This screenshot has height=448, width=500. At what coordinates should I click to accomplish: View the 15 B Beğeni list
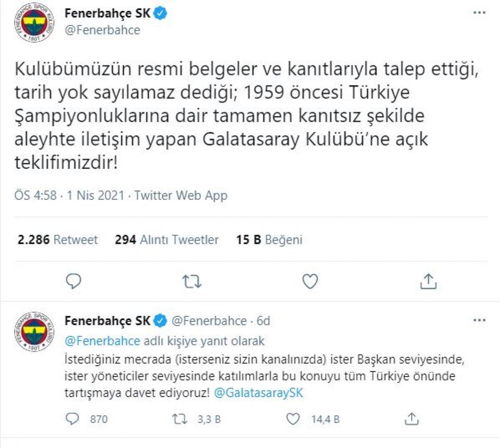click(x=269, y=240)
